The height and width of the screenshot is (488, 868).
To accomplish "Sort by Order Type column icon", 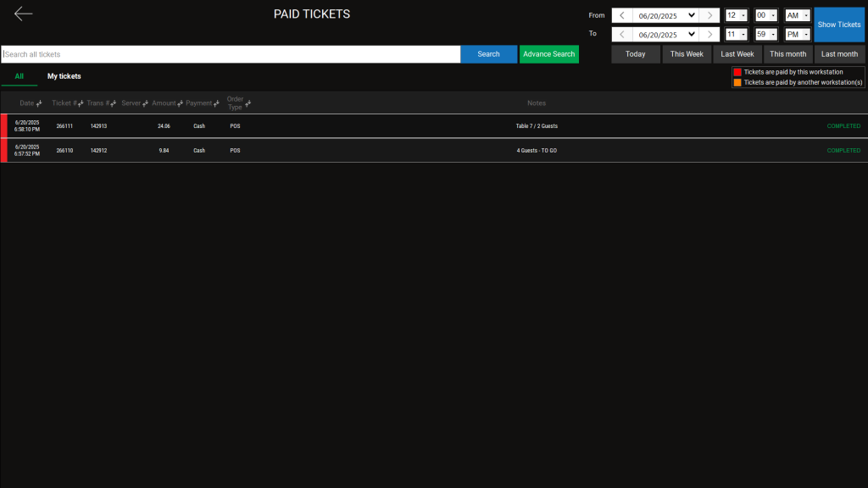I will point(248,103).
